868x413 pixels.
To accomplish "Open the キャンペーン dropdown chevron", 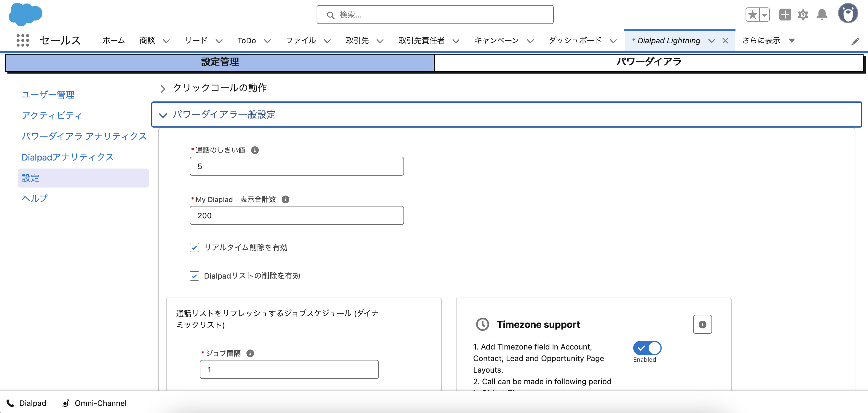I will 530,41.
